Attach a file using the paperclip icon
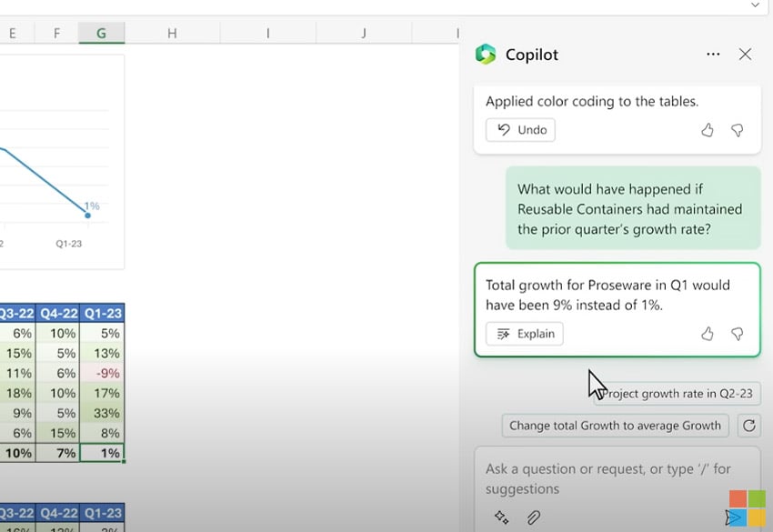 534,517
